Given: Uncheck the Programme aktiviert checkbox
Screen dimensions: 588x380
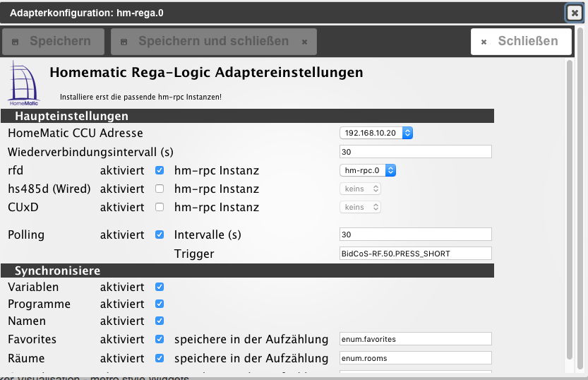Looking at the screenshot, I should pos(160,304).
